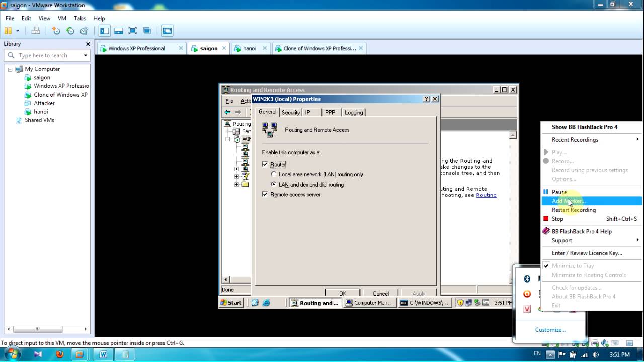Image resolution: width=644 pixels, height=362 pixels.
Task: Select Shared VMs in library
Action: (x=39, y=120)
